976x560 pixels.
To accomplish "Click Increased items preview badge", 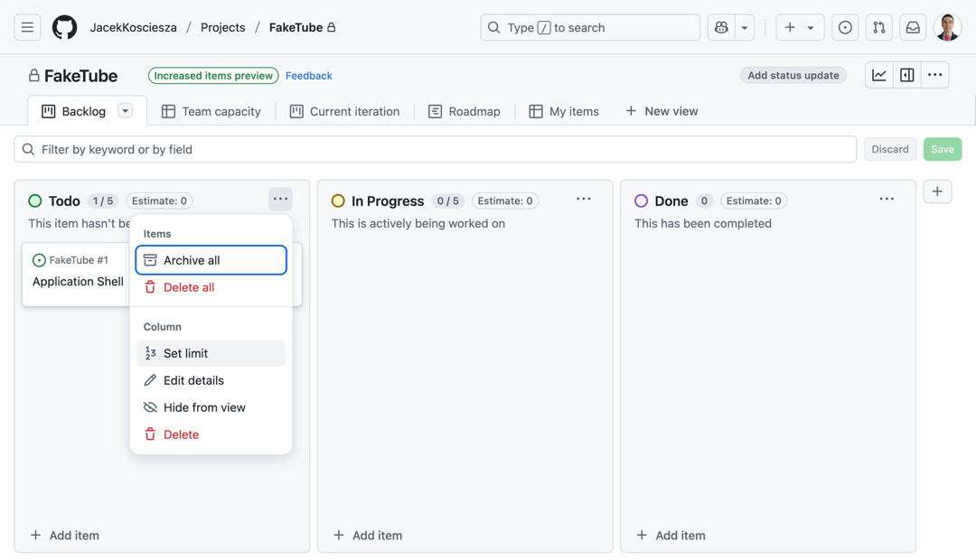I will point(213,75).
